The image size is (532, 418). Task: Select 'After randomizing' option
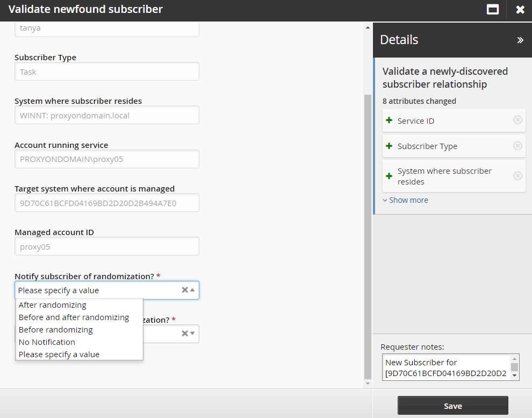(x=53, y=305)
